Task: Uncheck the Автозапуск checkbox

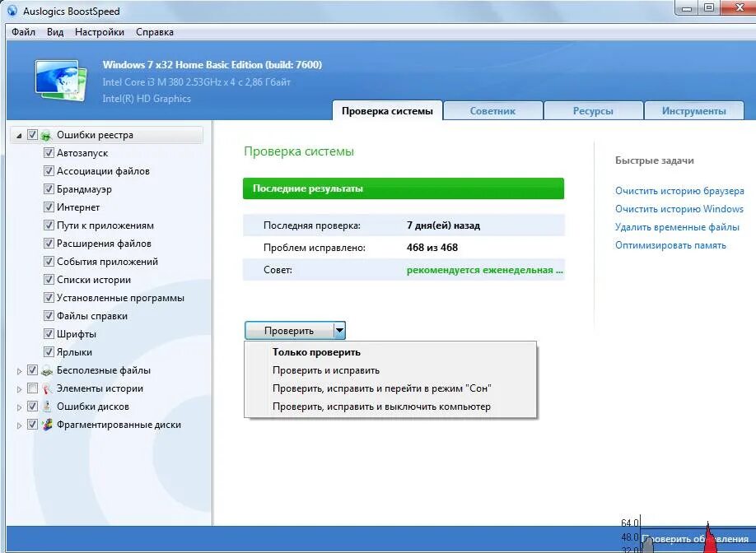Action: coord(49,153)
